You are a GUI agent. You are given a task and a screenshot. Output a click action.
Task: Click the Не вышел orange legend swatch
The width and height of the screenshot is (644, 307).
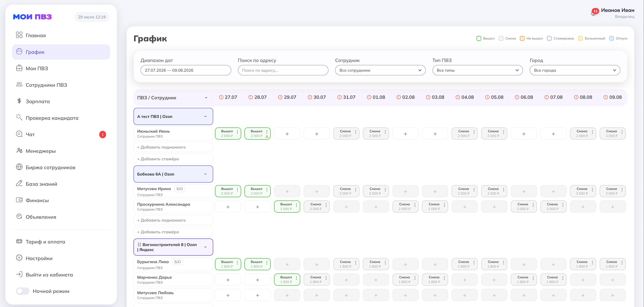pos(522,38)
